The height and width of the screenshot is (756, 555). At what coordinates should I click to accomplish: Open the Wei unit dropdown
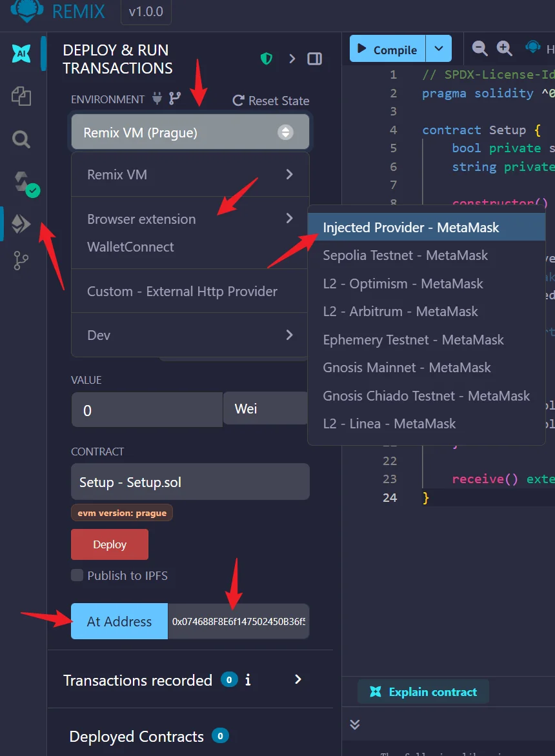pyautogui.click(x=265, y=409)
